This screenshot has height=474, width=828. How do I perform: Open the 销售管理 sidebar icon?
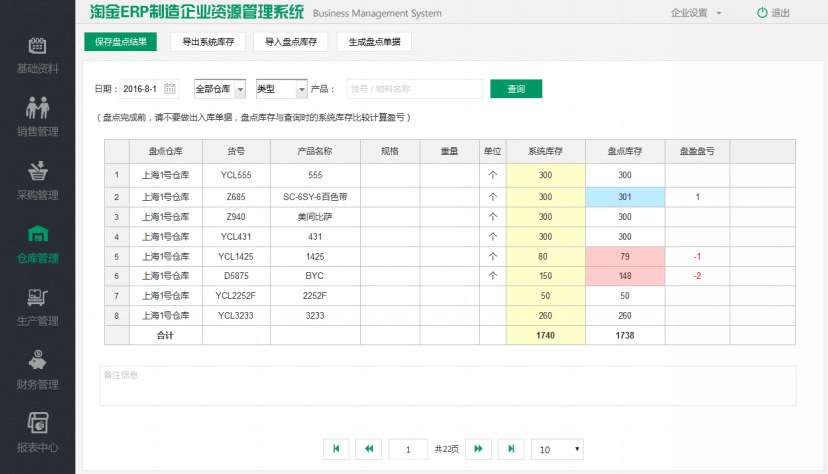click(x=37, y=108)
